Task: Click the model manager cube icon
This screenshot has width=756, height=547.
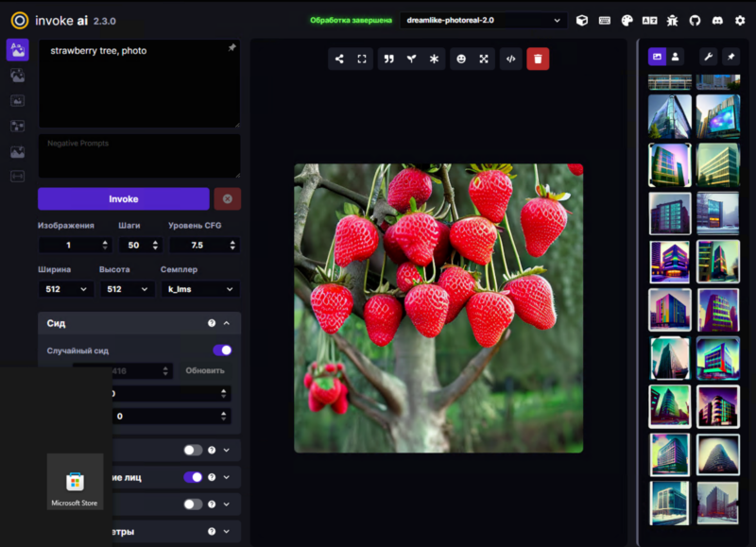Action: coord(582,20)
